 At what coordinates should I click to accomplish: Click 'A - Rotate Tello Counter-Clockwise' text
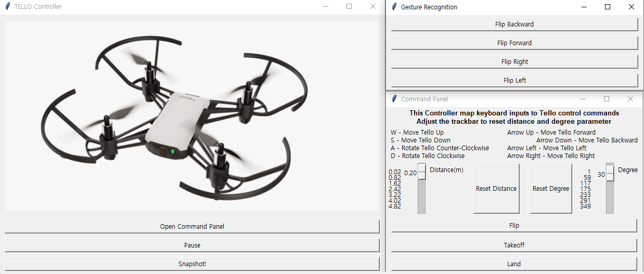click(x=440, y=148)
